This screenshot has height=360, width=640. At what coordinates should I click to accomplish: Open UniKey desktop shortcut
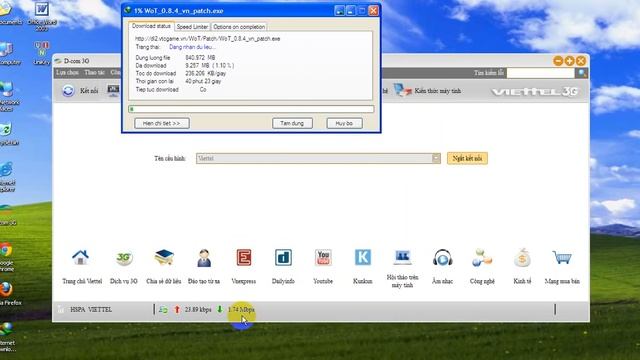point(42,49)
